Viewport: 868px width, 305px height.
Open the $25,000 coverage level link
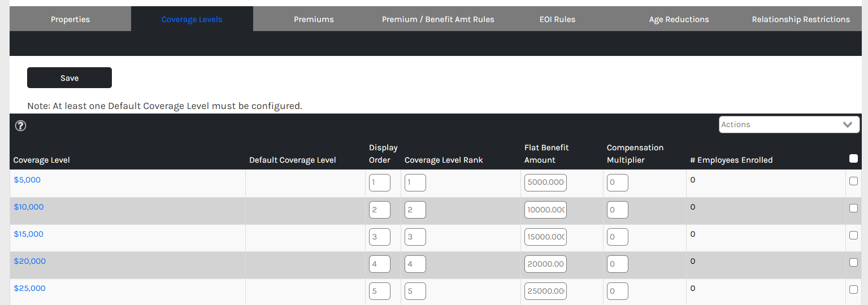(30, 289)
